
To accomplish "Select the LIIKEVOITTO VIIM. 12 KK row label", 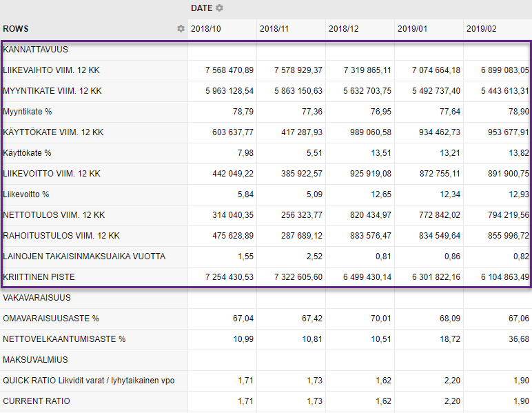I will click(52, 174).
